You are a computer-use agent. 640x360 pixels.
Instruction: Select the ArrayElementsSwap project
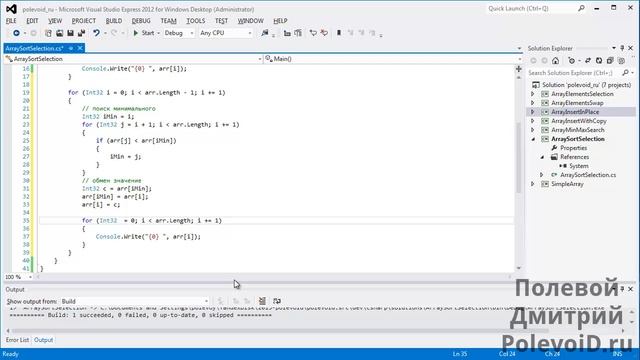(577, 103)
